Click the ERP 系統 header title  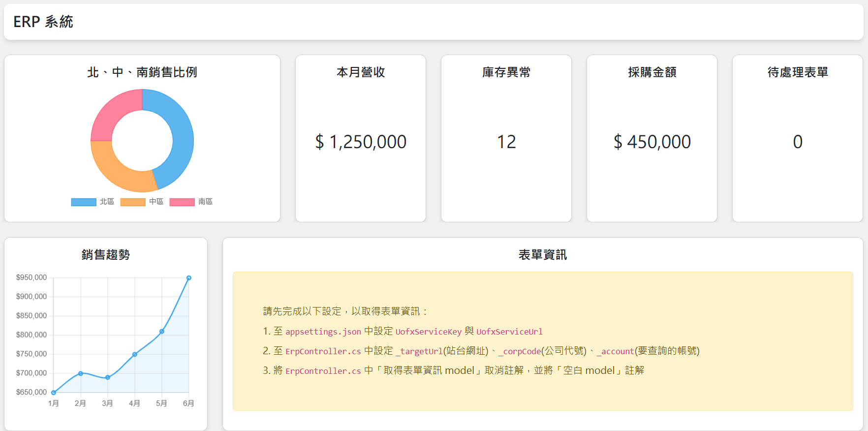pos(43,22)
